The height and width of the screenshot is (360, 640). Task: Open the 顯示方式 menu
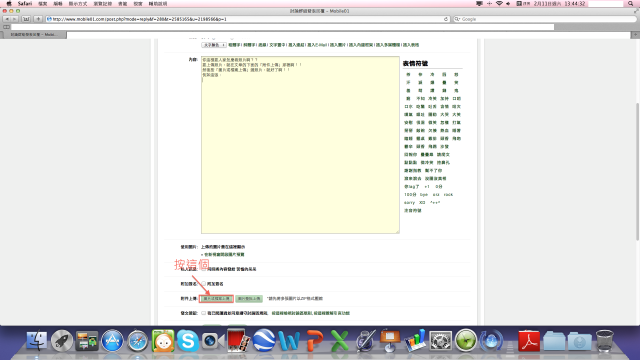tap(78, 4)
